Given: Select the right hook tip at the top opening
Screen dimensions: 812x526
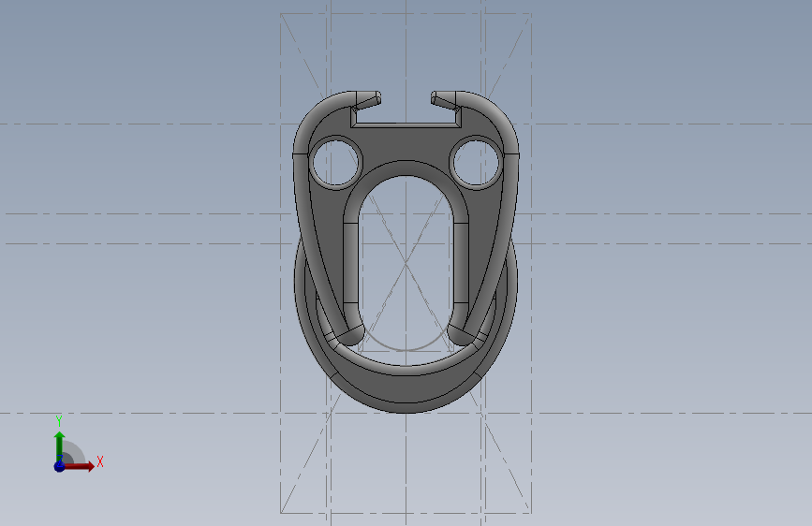Looking at the screenshot, I should click(444, 100).
